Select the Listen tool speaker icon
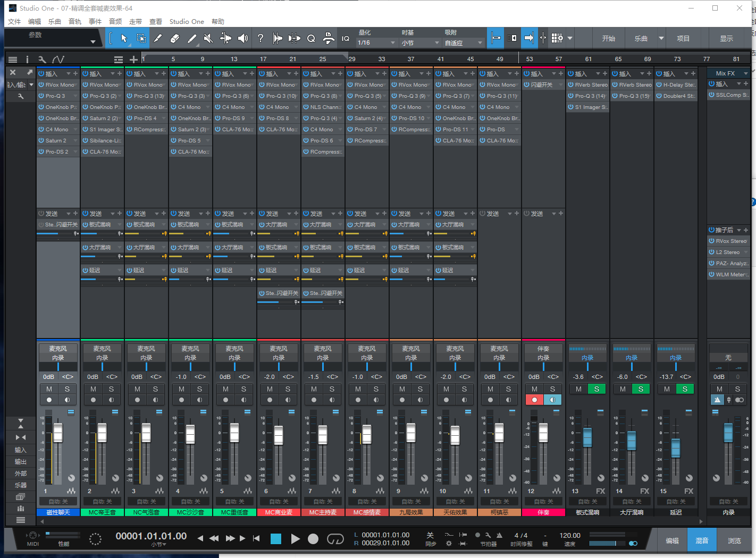Screen dimensions: 756x558 tap(242, 38)
